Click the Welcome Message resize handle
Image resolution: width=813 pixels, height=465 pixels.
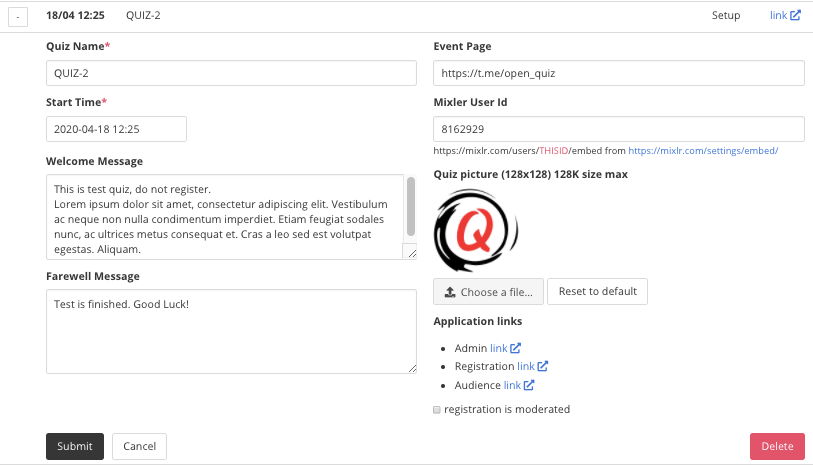tap(412, 253)
